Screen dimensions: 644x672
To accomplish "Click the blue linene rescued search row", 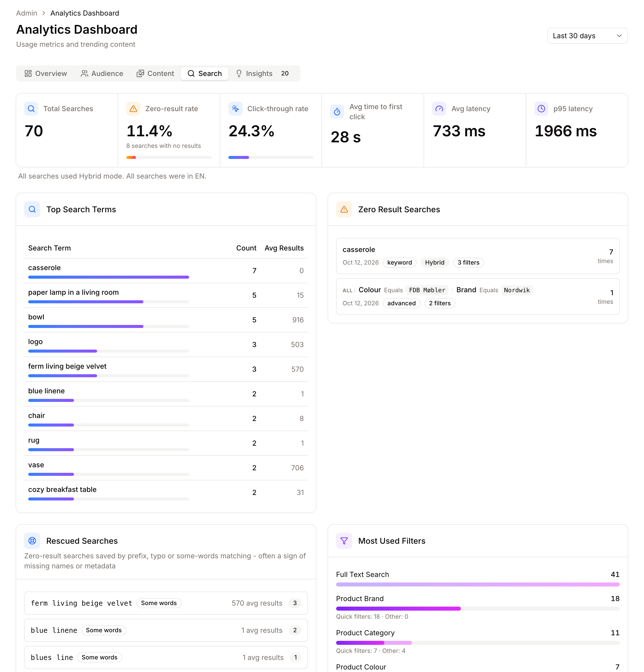I will [166, 630].
